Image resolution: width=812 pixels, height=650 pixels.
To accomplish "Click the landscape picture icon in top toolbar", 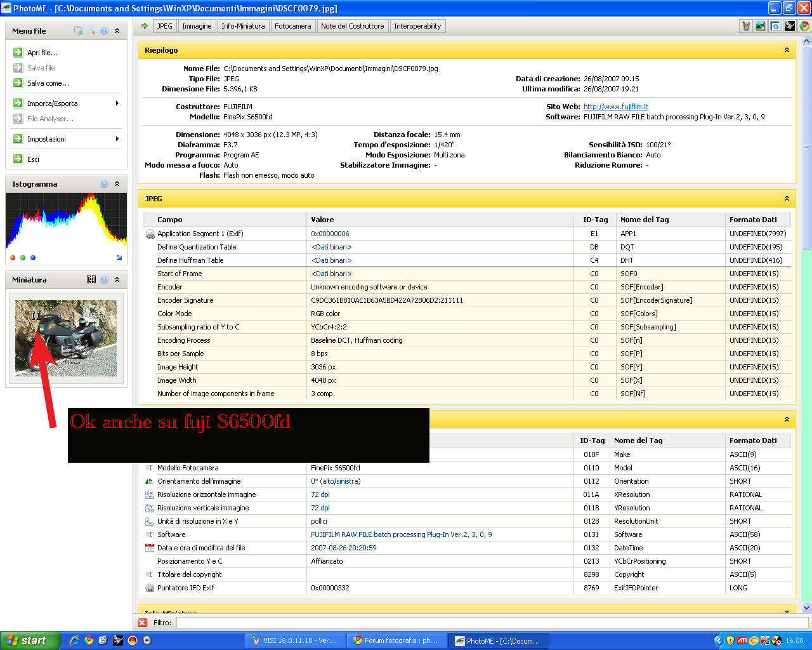I will click(x=760, y=26).
